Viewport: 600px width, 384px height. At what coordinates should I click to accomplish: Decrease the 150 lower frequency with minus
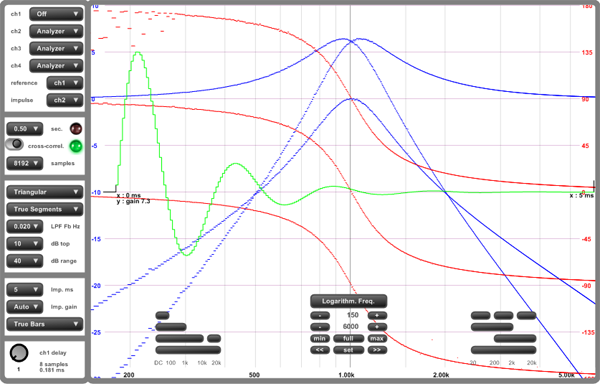click(320, 316)
